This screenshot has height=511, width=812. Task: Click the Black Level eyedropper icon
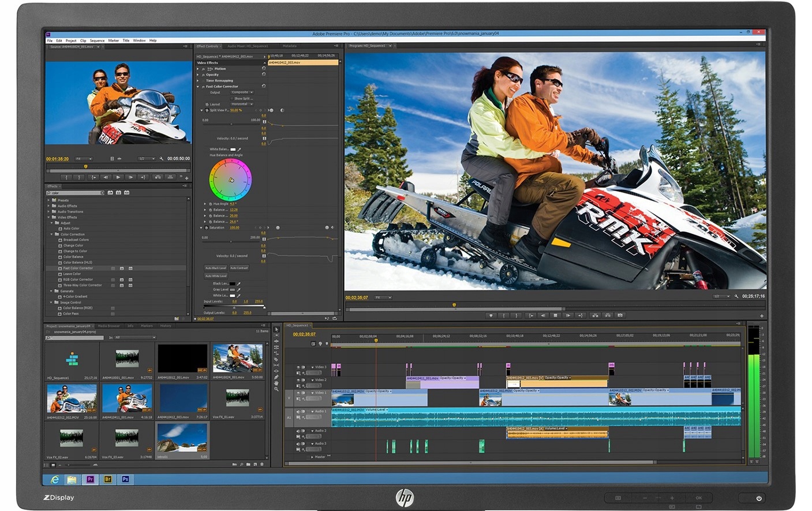coord(238,284)
